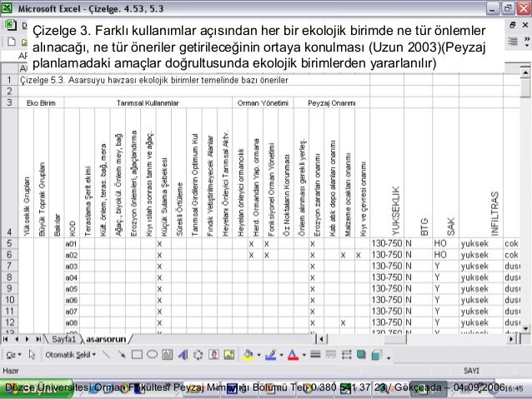The image size is (532, 399).
Task: Open the Çiz draw menu dropdown
Action: [13, 355]
